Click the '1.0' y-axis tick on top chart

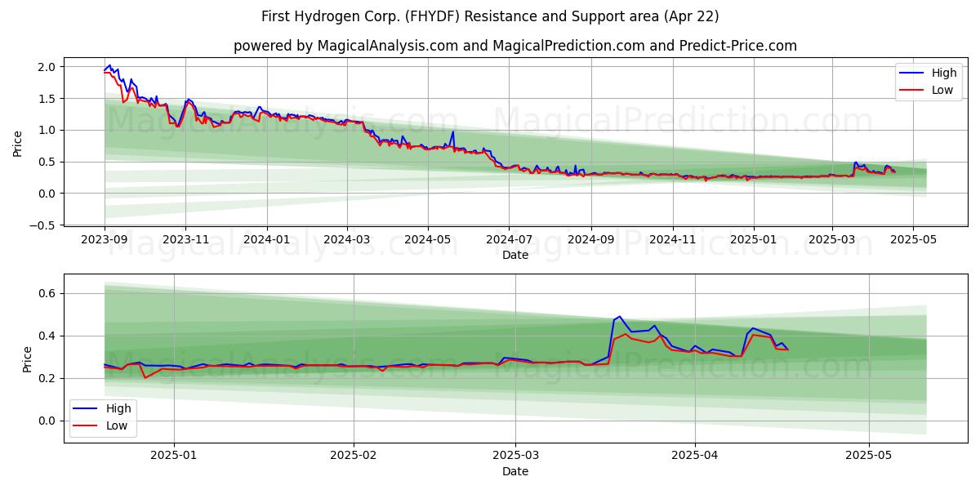(47, 130)
